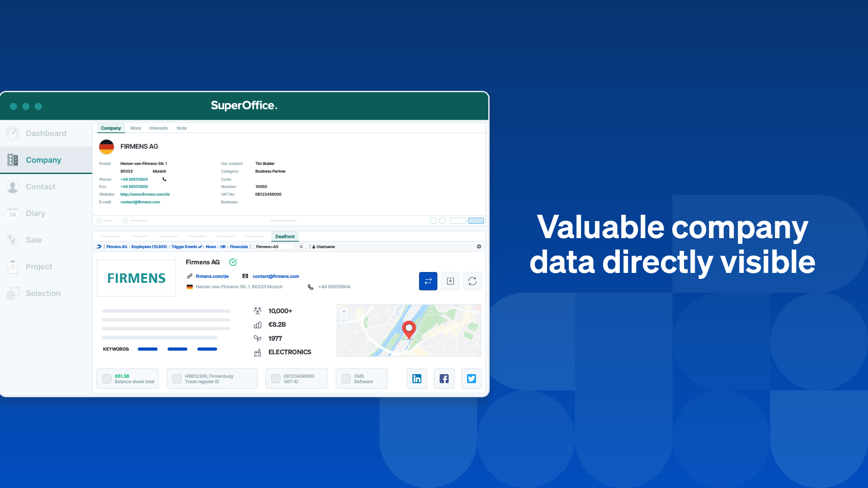Click the contact@firmens.com email link
This screenshot has width=868, height=488.
(140, 202)
